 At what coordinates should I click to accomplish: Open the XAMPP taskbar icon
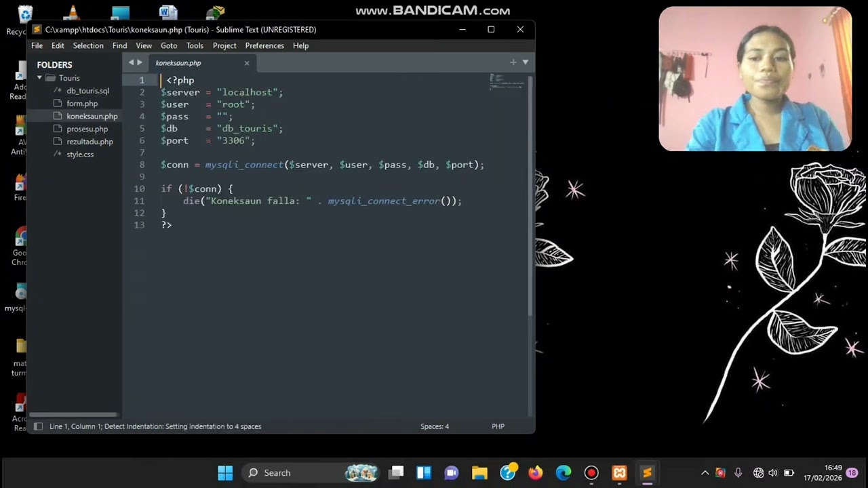[619, 472]
